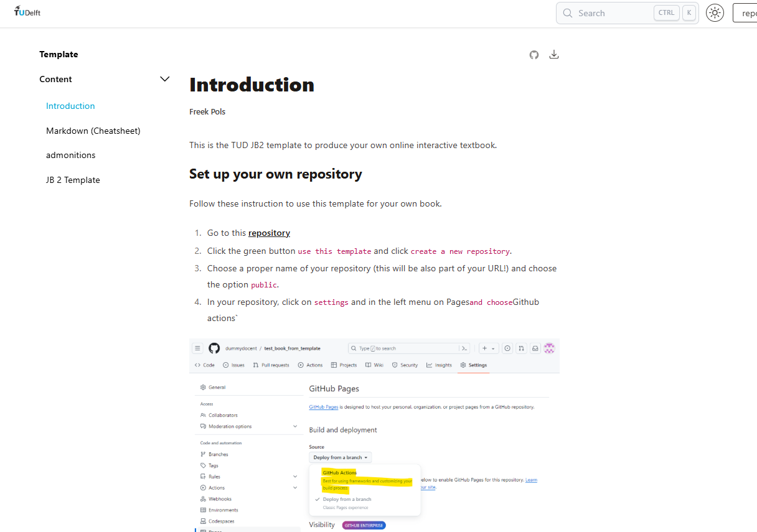The height and width of the screenshot is (532, 757).
Task: Collapse the Content section with its chevron
Action: click(164, 79)
